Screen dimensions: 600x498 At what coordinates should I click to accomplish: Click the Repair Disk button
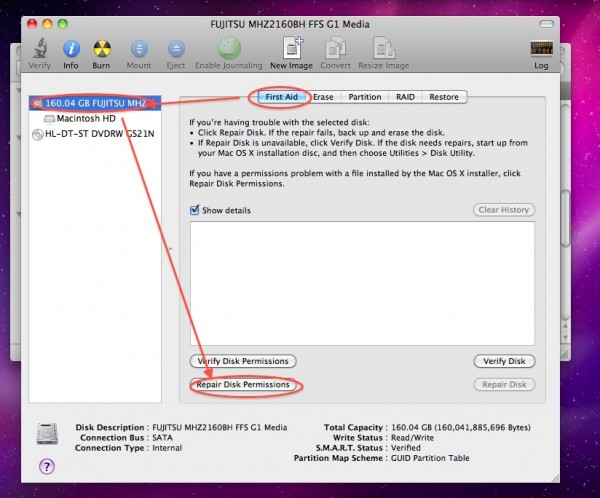[504, 384]
